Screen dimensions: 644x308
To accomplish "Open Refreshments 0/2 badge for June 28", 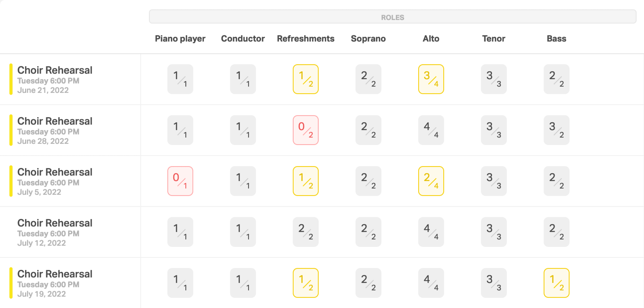I will 306,130.
